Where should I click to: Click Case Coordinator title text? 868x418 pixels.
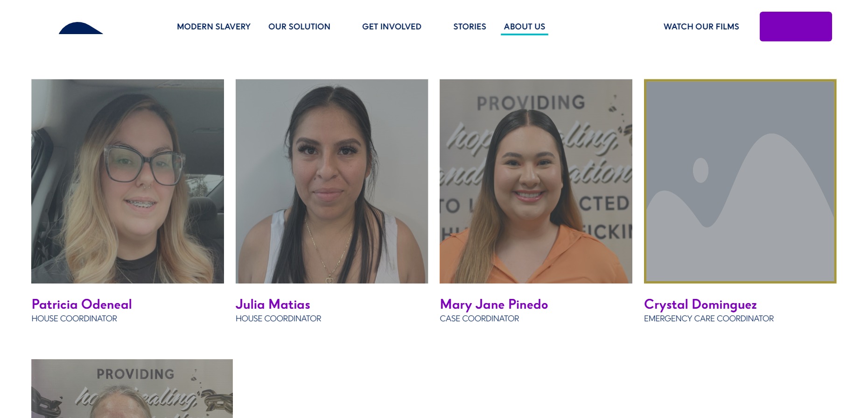click(x=479, y=319)
